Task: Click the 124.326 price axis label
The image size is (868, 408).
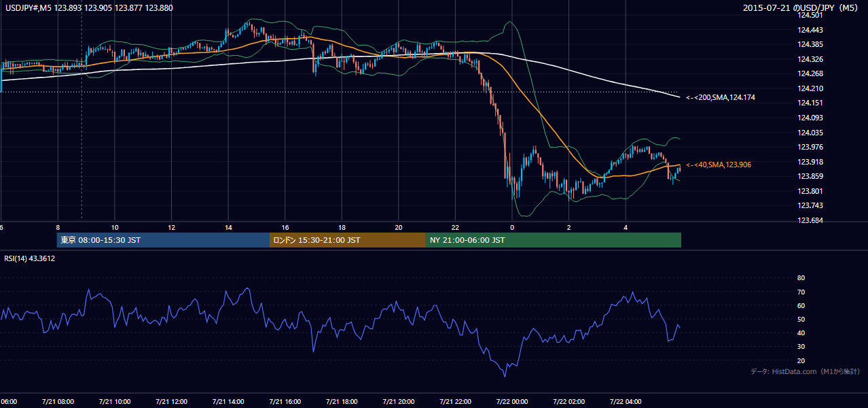Action: (x=810, y=59)
